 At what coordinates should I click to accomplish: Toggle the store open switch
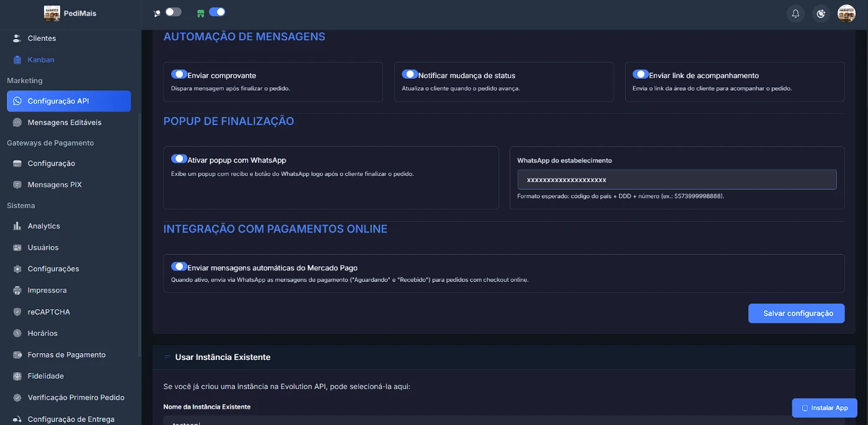tap(216, 12)
